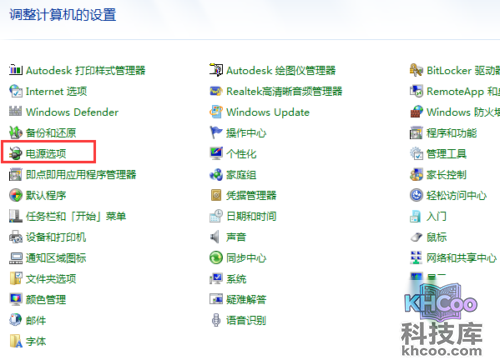Open the Windows Defender link
The image size is (500, 360).
[72, 112]
